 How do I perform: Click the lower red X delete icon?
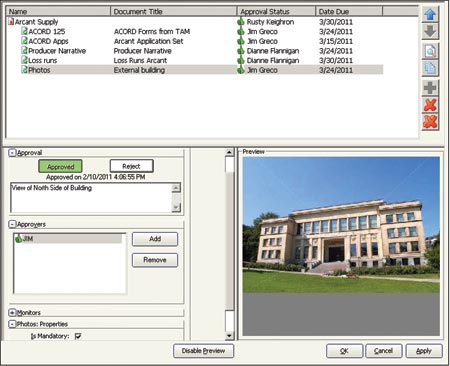430,122
